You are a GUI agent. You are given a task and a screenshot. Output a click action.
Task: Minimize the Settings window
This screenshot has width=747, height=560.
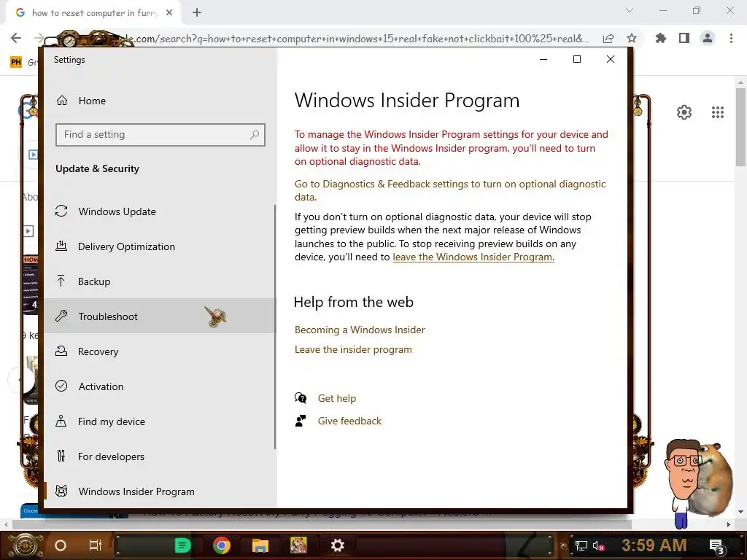543,59
